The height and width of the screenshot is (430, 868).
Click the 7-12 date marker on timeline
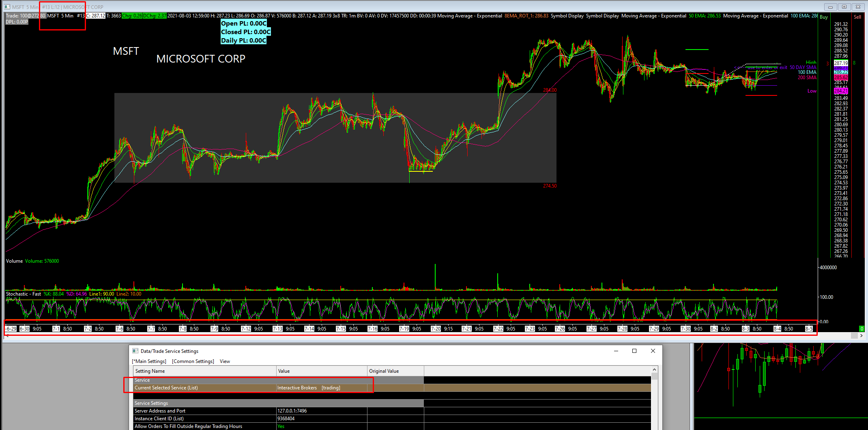coord(246,329)
